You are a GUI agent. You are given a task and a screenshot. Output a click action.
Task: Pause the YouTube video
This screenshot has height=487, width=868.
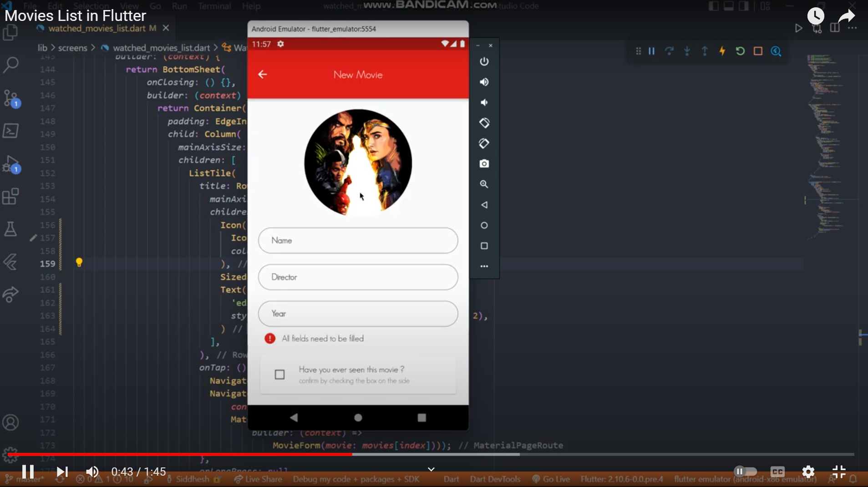[28, 472]
